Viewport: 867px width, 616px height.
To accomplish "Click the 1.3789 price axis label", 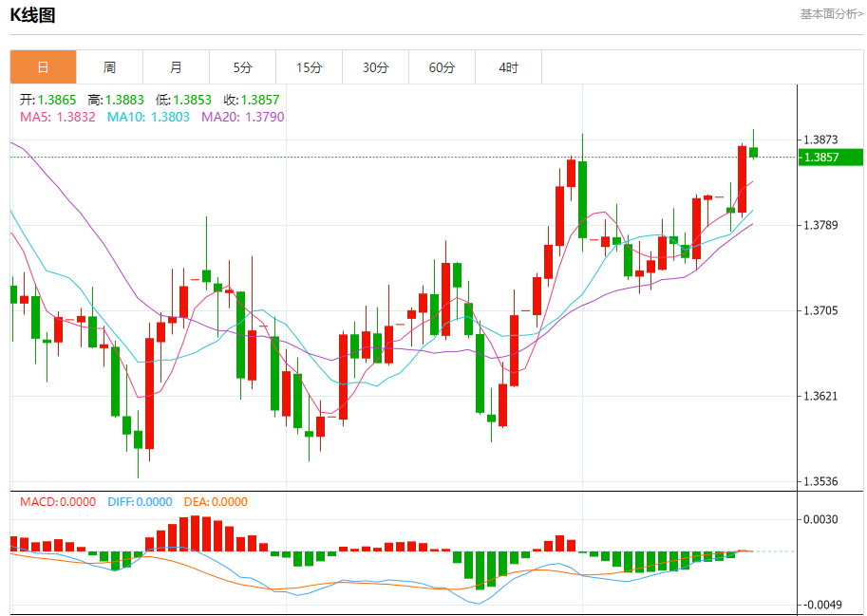I will click(x=820, y=225).
